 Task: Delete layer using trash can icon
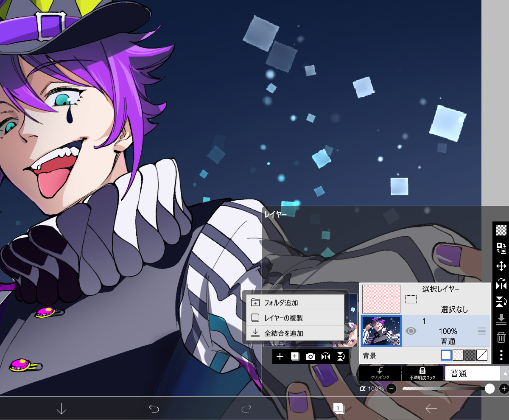(501, 337)
